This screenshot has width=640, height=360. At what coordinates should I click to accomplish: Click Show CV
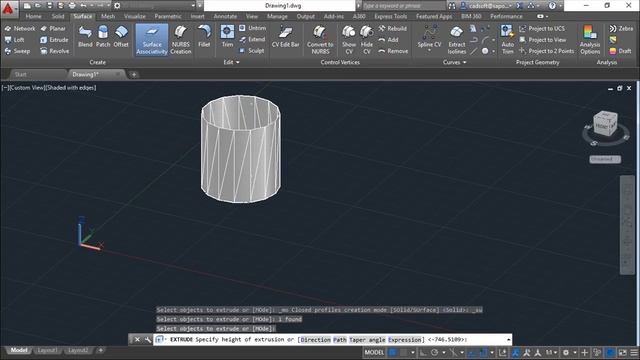[349, 40]
